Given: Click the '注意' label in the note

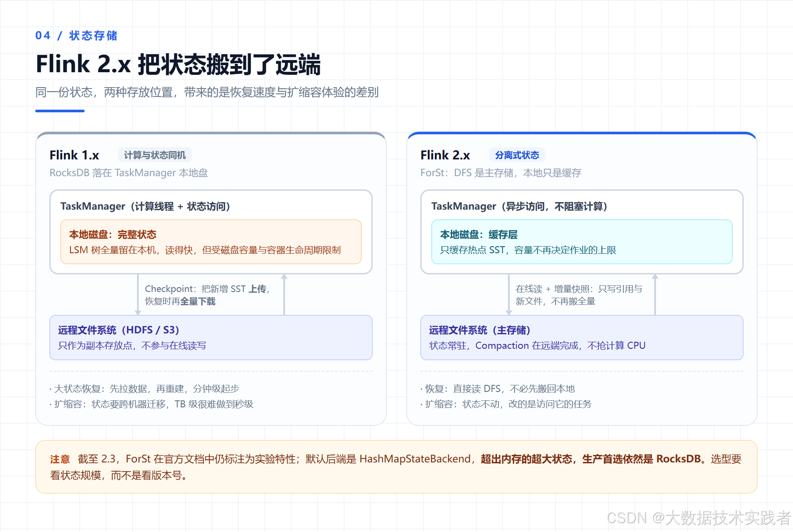Looking at the screenshot, I should click(60, 459).
